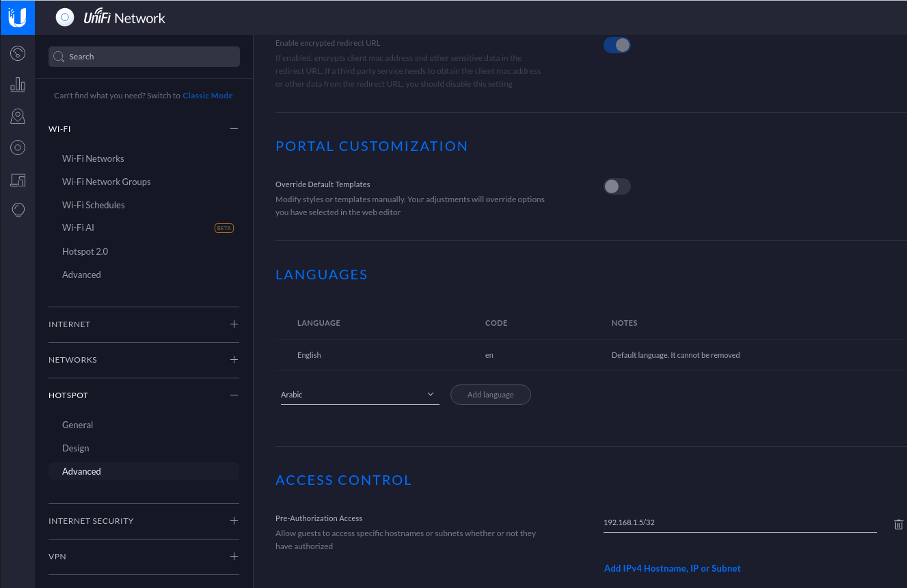Expand the VPN section

(234, 556)
